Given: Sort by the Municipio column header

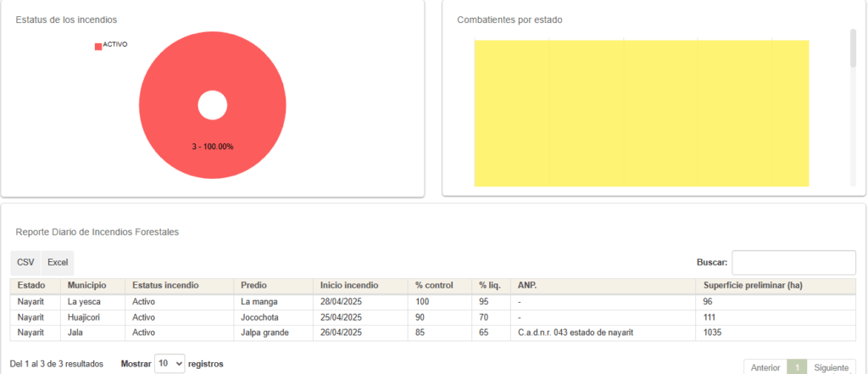Looking at the screenshot, I should click(93, 286).
